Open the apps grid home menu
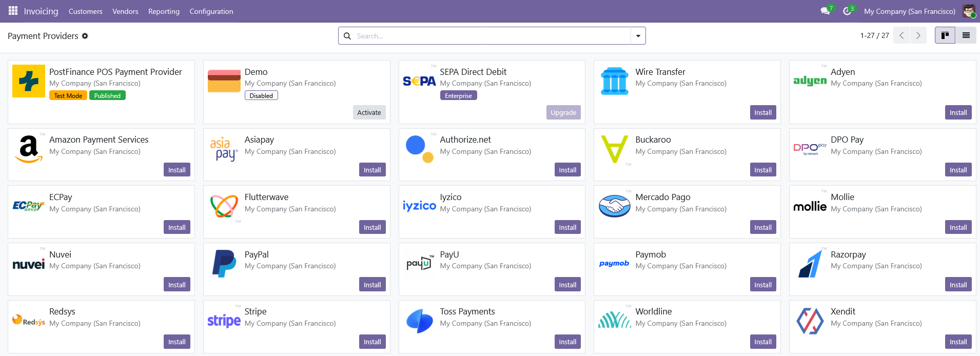 point(13,11)
